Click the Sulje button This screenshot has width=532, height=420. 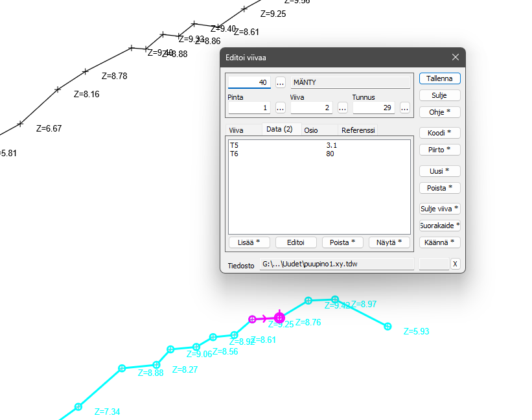pyautogui.click(x=439, y=95)
